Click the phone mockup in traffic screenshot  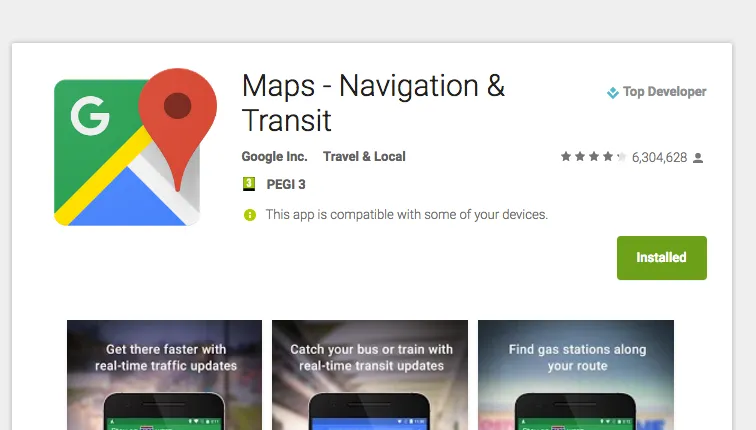click(164, 411)
